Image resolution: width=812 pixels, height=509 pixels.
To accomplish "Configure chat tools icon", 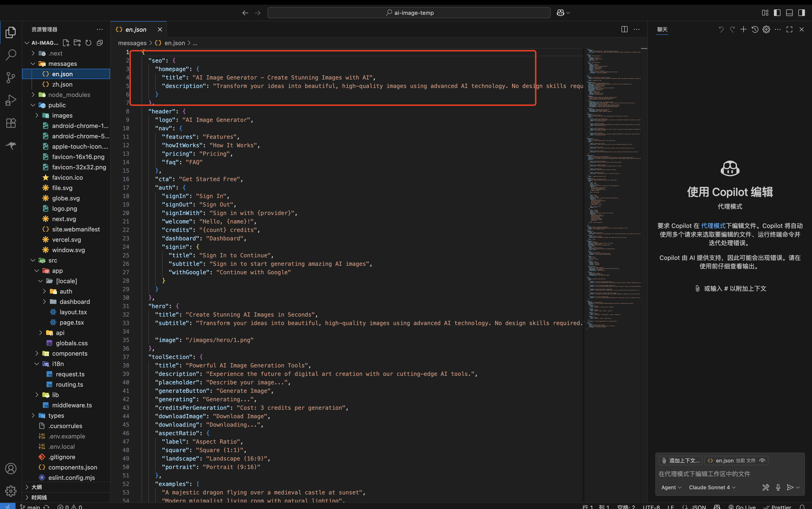I will 765,487.
